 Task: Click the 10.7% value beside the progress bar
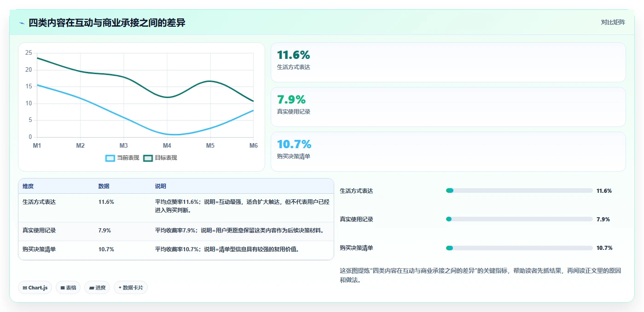pyautogui.click(x=604, y=248)
